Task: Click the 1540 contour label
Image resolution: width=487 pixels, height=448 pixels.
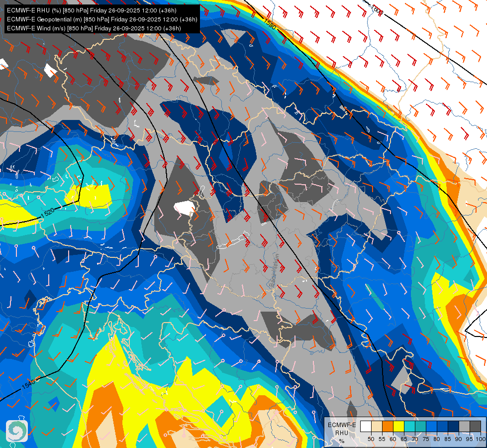Action: pos(28,384)
